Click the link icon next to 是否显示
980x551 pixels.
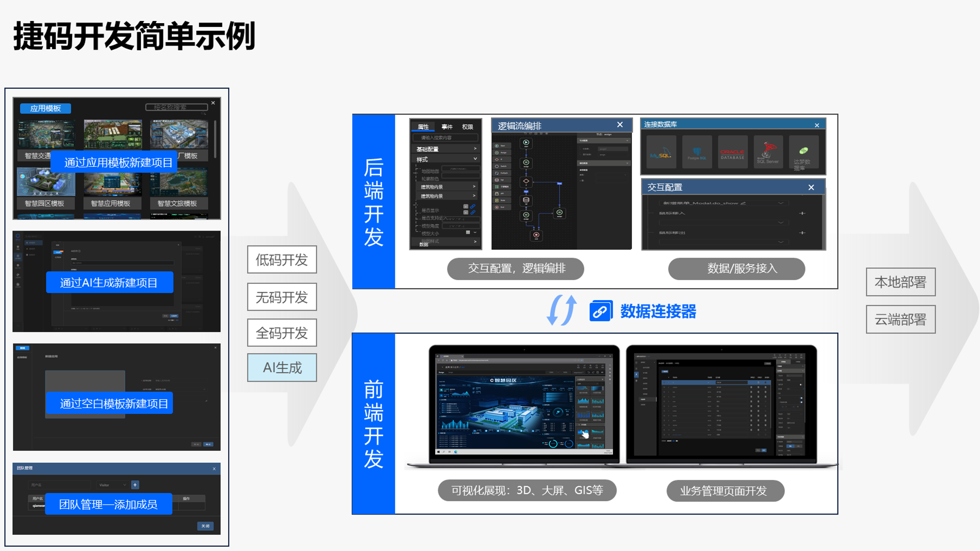tap(473, 207)
